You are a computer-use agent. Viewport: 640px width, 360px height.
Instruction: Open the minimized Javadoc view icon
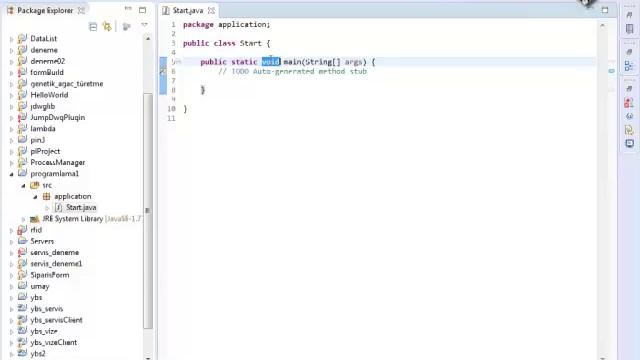coord(629,116)
